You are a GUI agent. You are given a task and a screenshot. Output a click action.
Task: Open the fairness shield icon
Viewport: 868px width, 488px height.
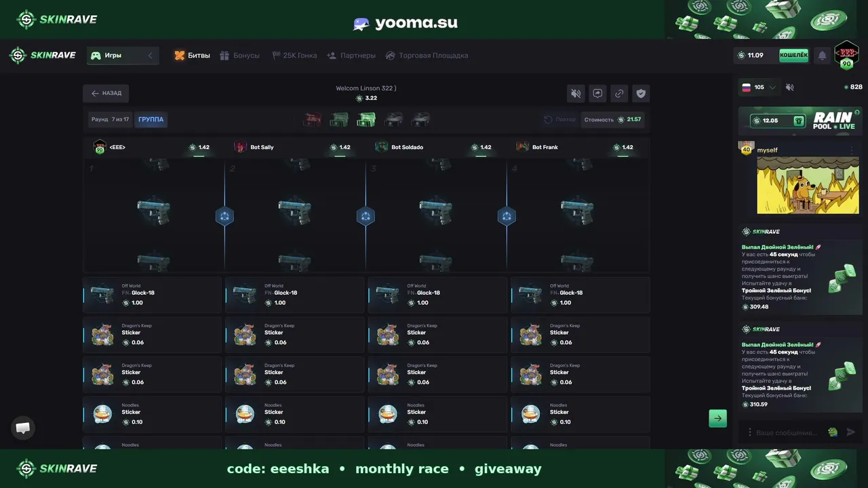pos(641,94)
